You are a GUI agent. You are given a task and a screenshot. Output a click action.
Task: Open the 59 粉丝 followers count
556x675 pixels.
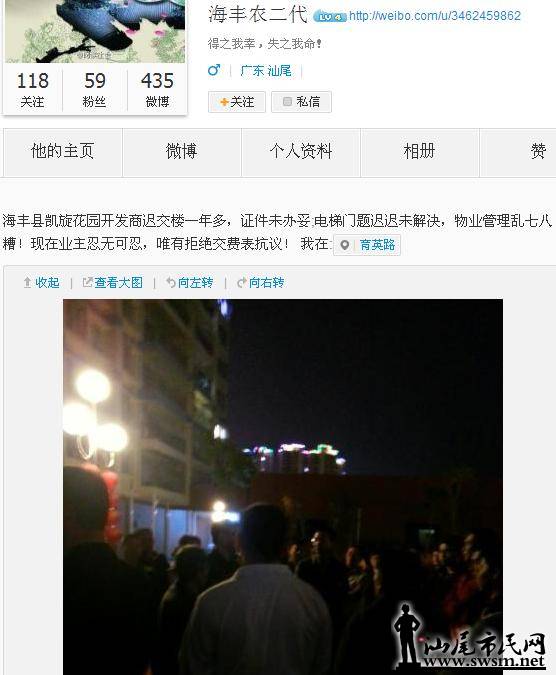click(95, 90)
